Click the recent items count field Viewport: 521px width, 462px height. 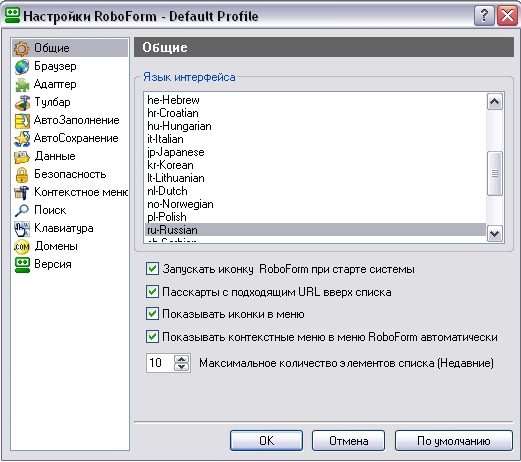[x=160, y=363]
